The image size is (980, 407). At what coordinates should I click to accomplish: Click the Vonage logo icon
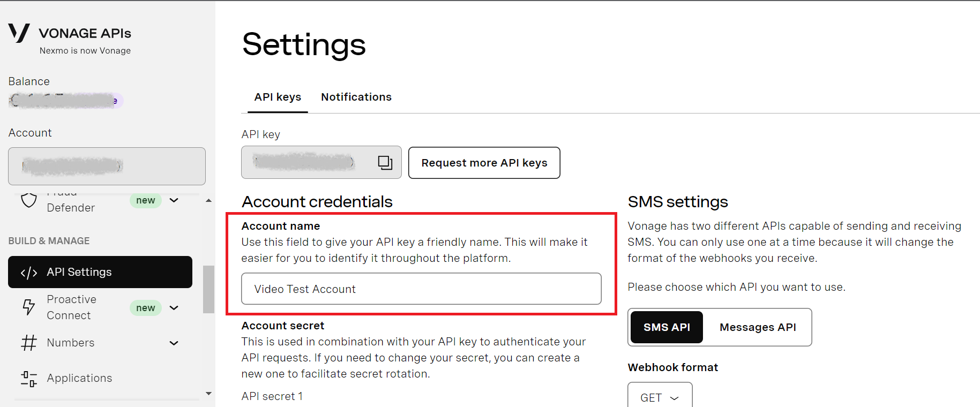click(19, 33)
